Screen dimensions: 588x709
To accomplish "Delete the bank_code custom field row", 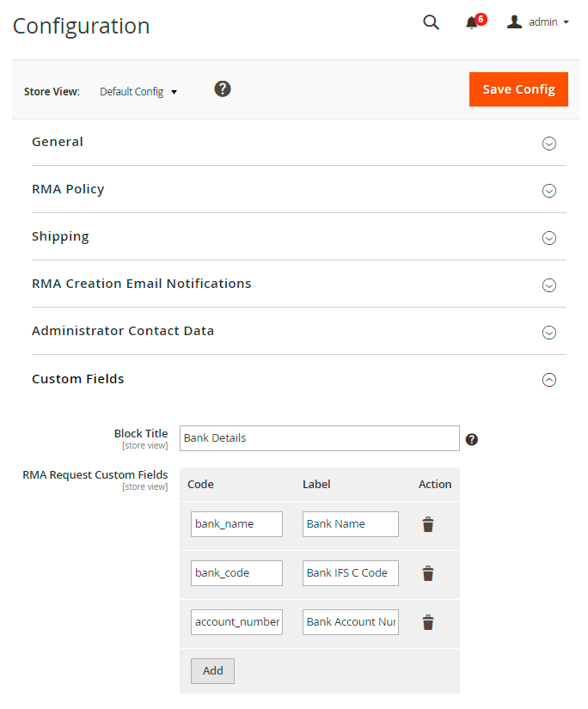I will pos(428,573).
